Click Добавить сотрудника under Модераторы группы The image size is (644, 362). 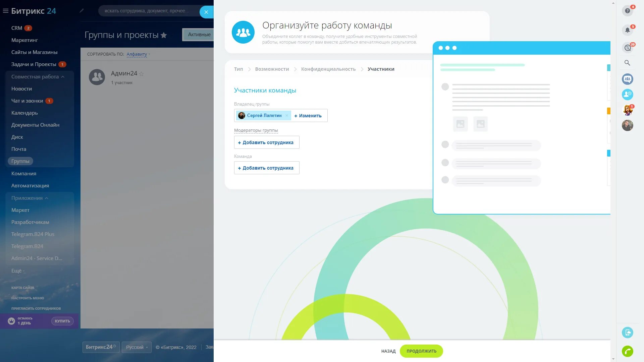[x=267, y=142]
